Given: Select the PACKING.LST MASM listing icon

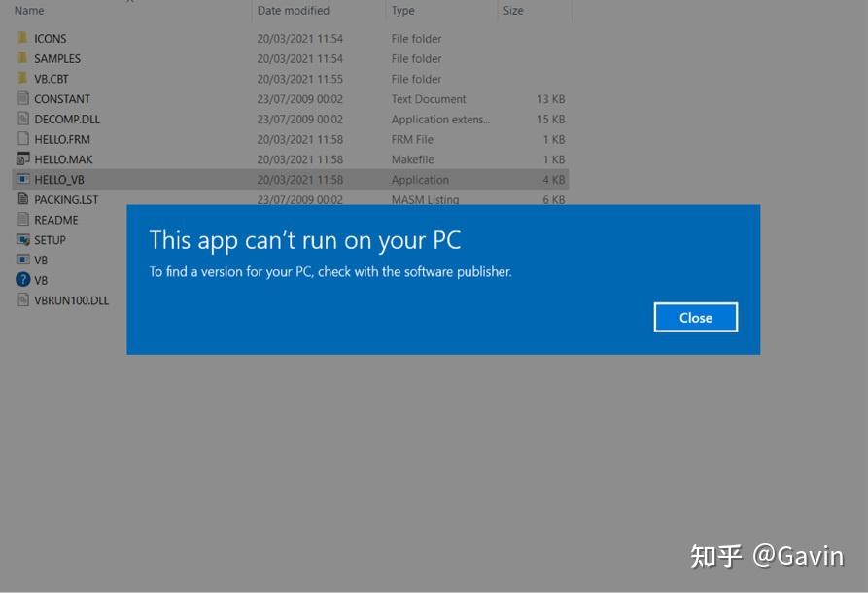Looking at the screenshot, I should [x=21, y=199].
